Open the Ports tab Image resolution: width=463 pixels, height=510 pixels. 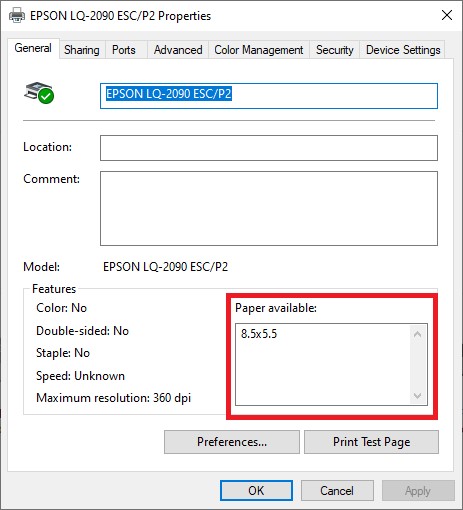pos(124,50)
